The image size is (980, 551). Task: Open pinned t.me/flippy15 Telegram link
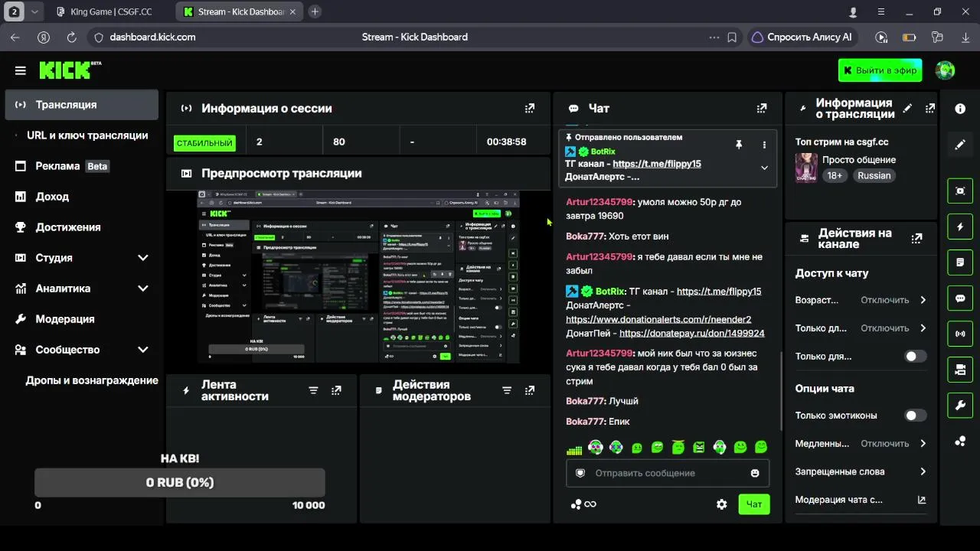coord(657,164)
